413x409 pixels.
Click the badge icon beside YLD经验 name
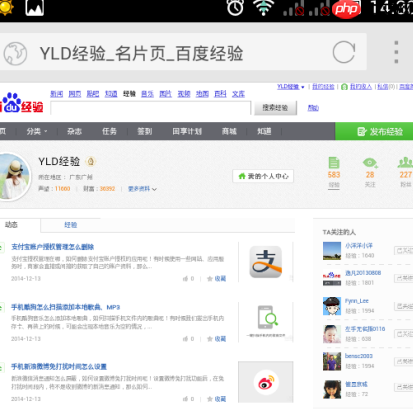point(91,162)
